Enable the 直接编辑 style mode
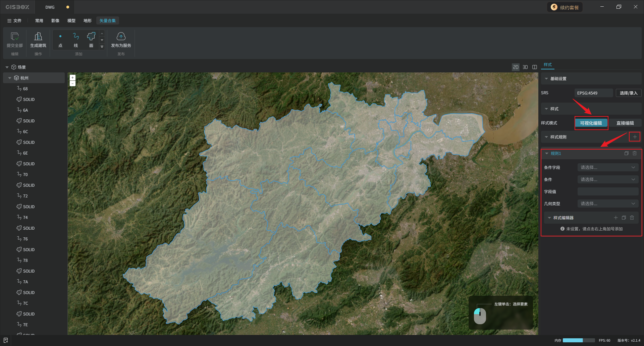644x346 pixels. tap(625, 123)
